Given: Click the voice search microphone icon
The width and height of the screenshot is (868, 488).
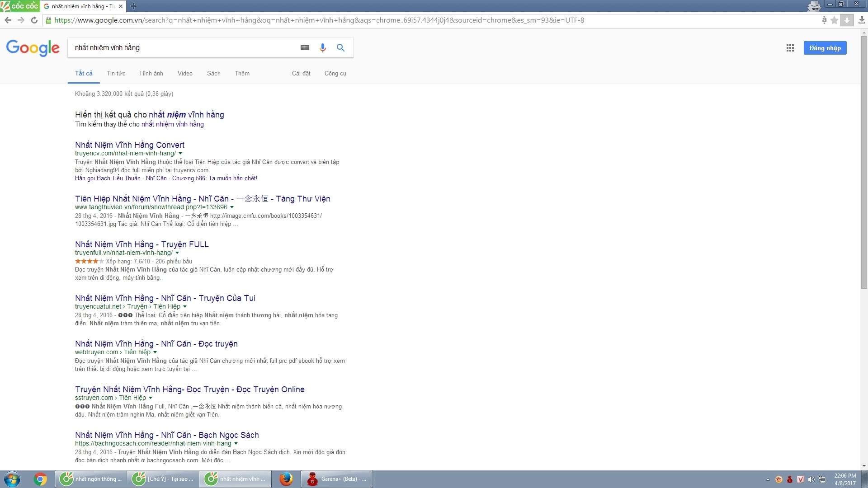Looking at the screenshot, I should coord(322,48).
